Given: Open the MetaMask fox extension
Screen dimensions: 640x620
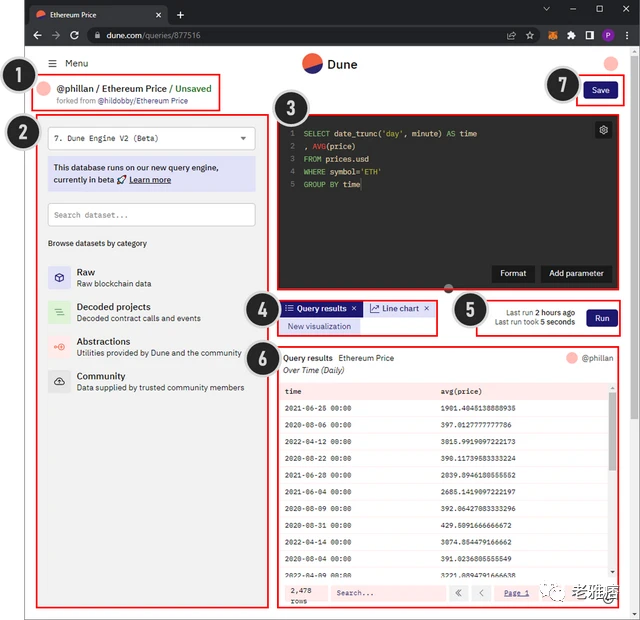Looking at the screenshot, I should tap(553, 36).
